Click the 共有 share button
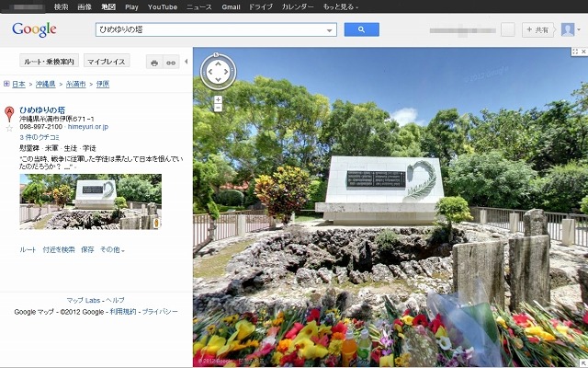The image size is (588, 368). 538,29
